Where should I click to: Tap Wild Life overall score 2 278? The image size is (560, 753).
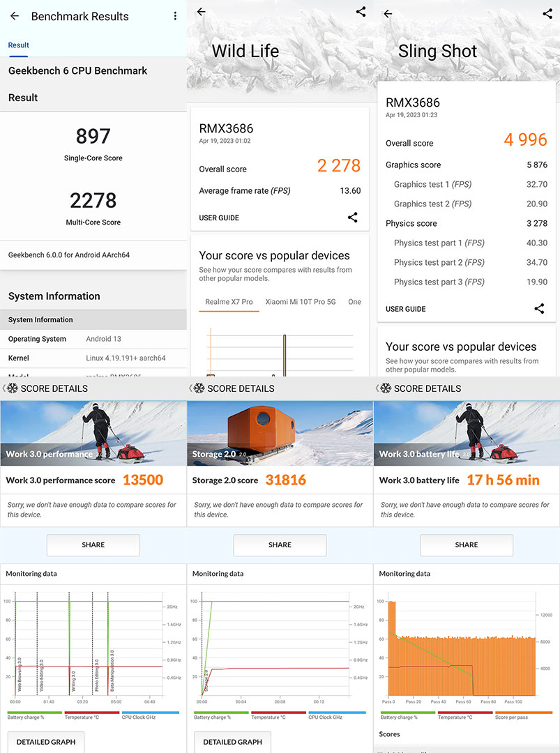pos(339,166)
